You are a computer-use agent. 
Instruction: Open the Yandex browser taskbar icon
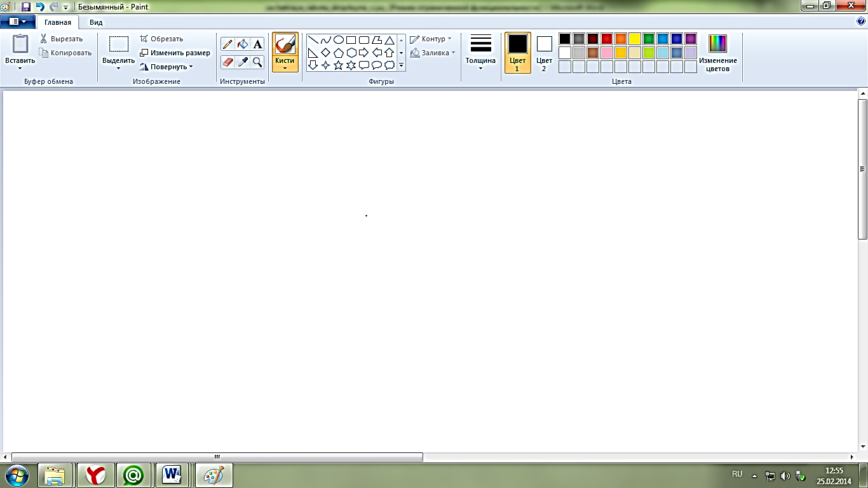[96, 475]
